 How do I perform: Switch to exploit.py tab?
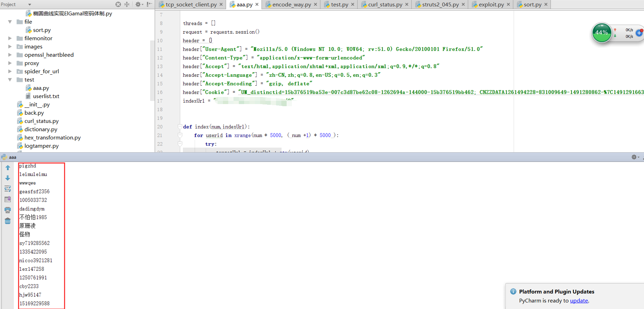[x=491, y=5]
